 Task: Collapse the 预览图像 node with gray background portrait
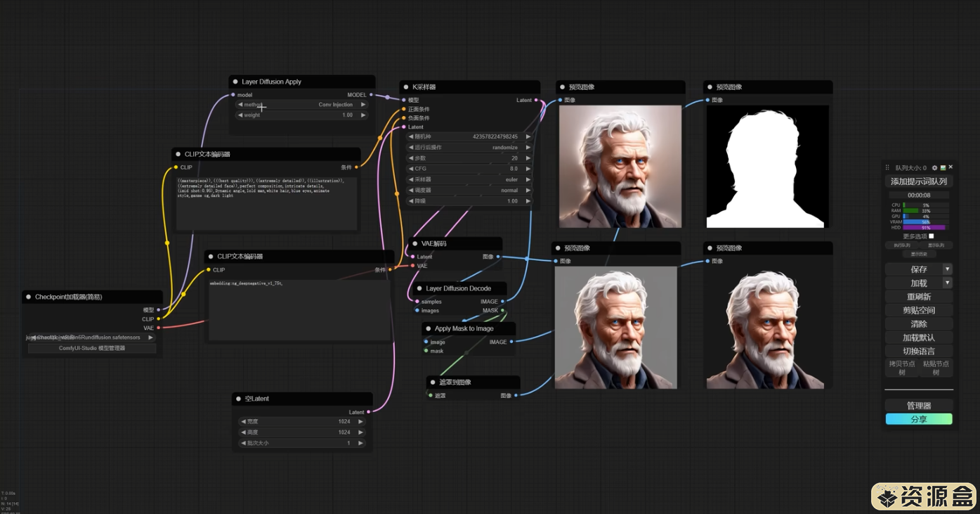[558, 248]
